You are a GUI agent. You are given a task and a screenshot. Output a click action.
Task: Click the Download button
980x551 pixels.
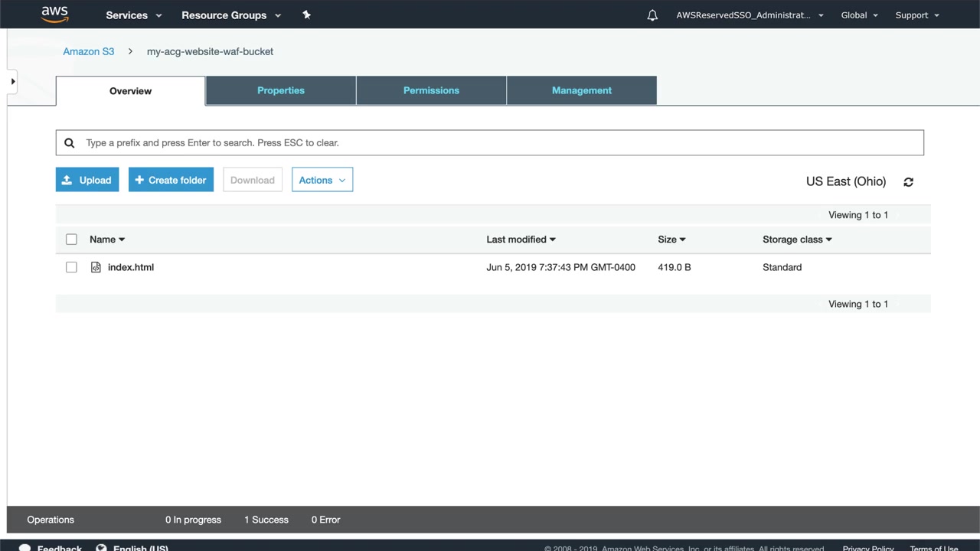point(253,180)
